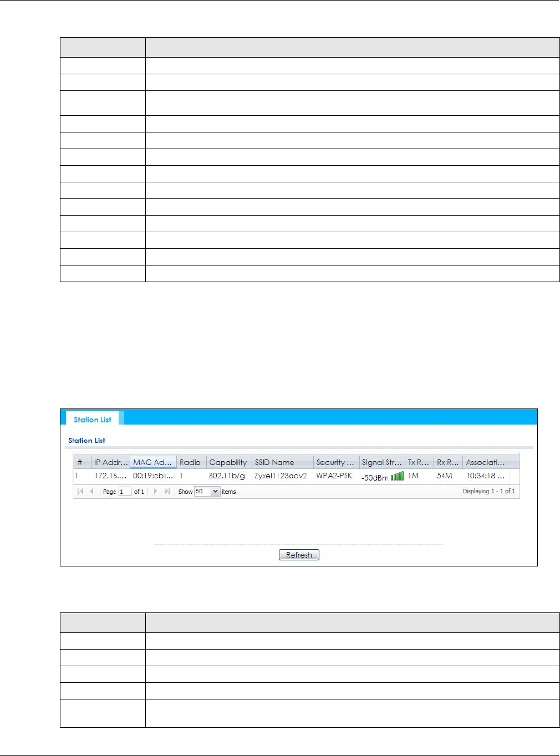Select the 10:34:18 association time cell
This screenshot has height=756, width=560.
tap(485, 476)
